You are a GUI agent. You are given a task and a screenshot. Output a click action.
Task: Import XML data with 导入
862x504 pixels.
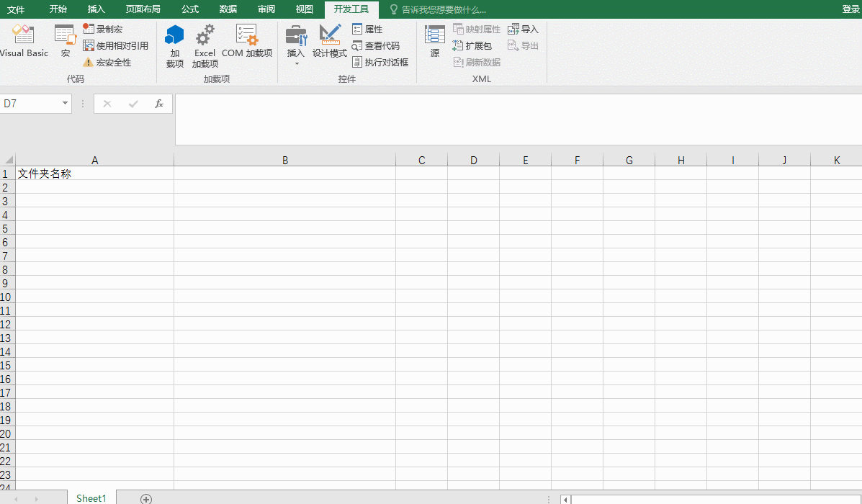tap(524, 29)
